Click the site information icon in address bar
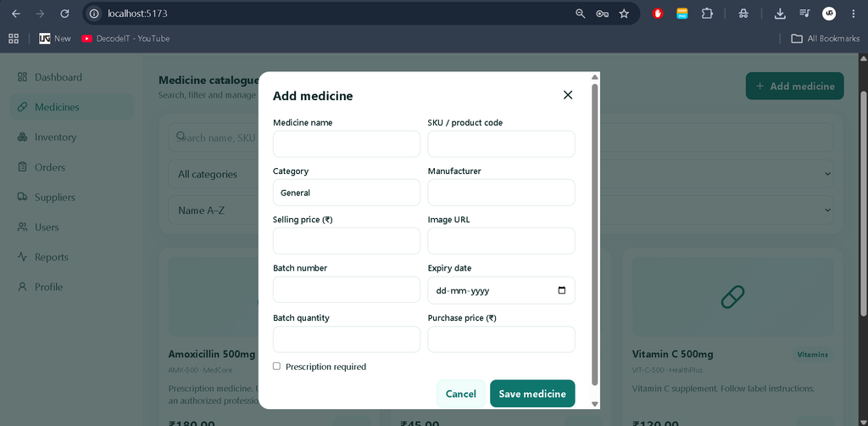The image size is (868, 426). (x=95, y=14)
